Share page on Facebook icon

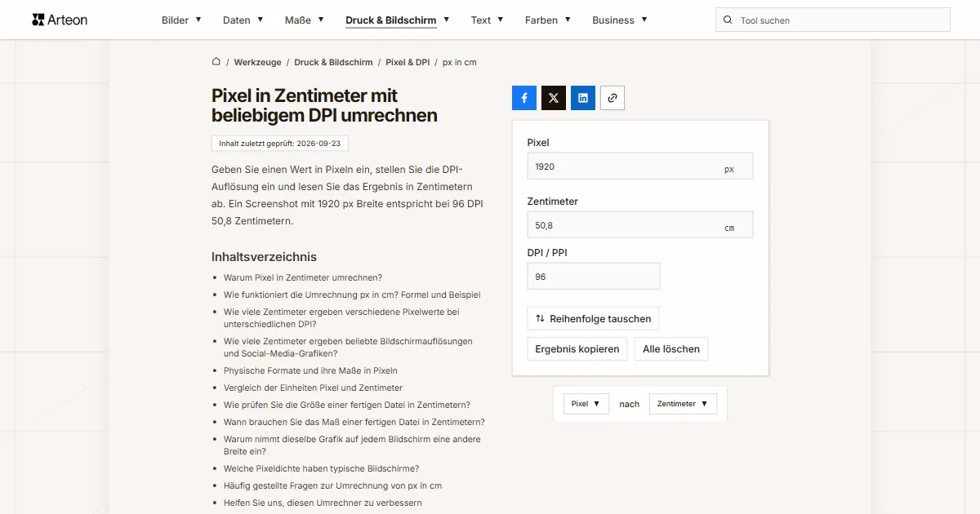[524, 98]
